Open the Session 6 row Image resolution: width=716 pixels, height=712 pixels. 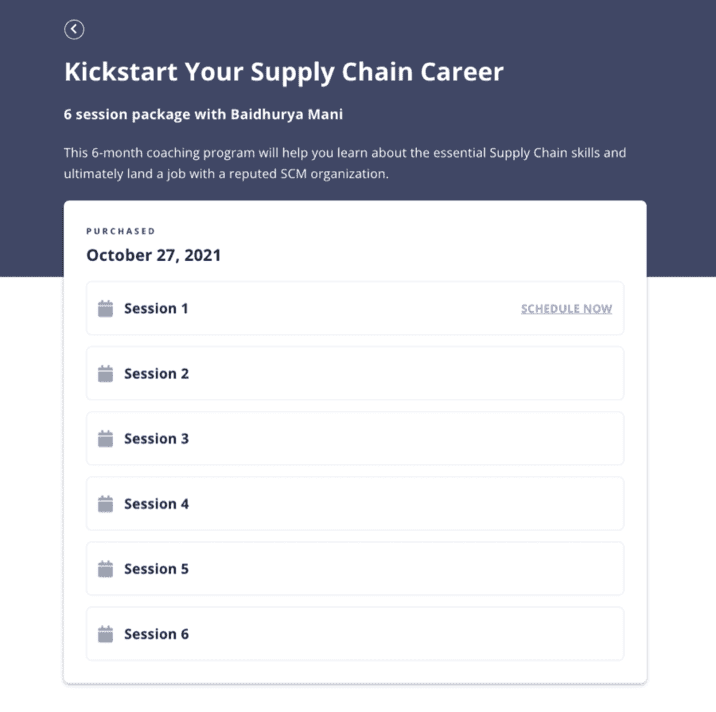pos(355,634)
